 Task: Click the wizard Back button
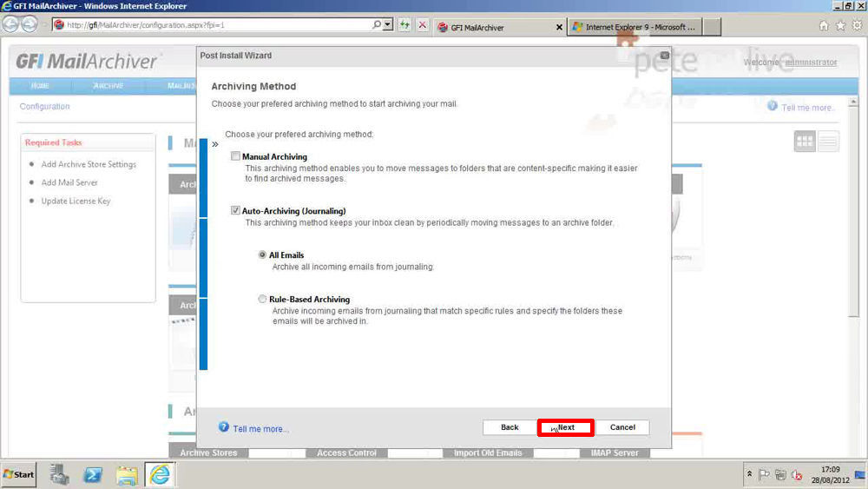click(x=510, y=427)
